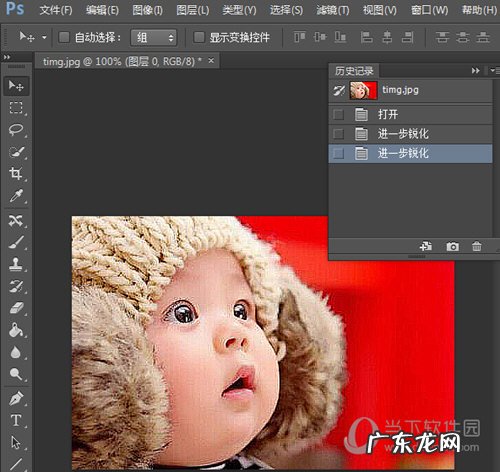The height and width of the screenshot is (472, 500).
Task: Select the Brush tool
Action: pos(16,242)
